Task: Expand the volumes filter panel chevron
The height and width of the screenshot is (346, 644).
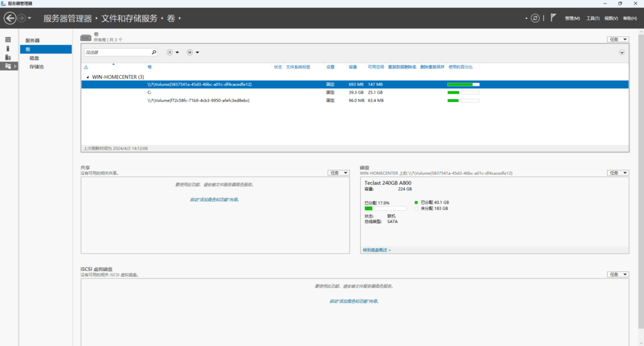Action: pos(622,52)
